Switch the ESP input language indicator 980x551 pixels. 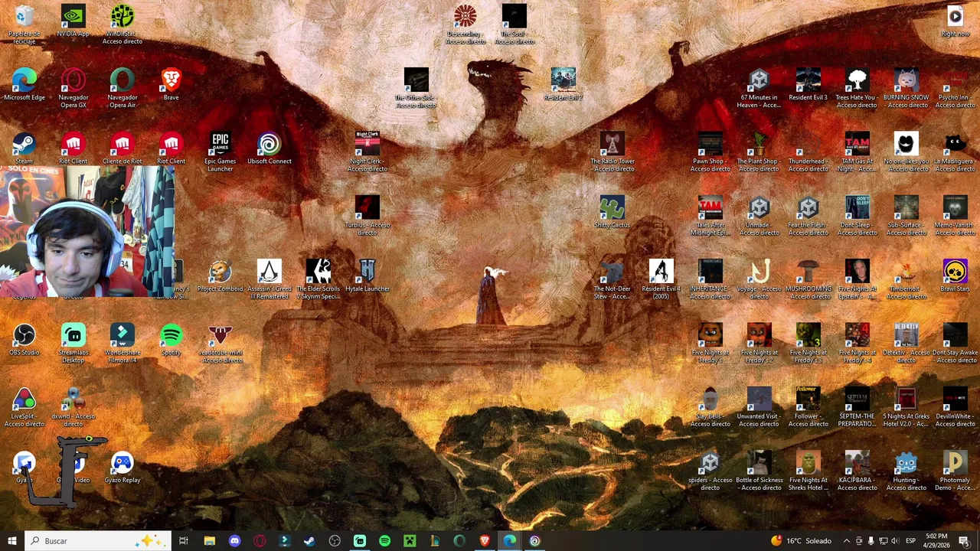pos(910,541)
